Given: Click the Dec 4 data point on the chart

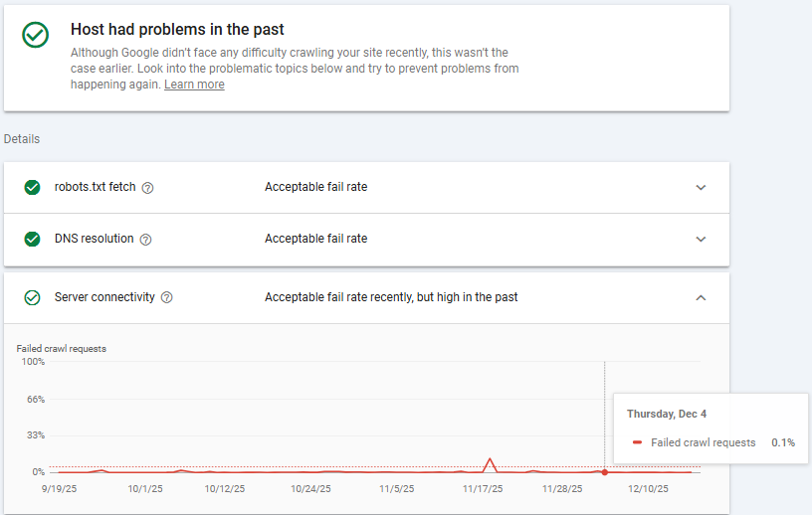Looking at the screenshot, I should 605,472.
